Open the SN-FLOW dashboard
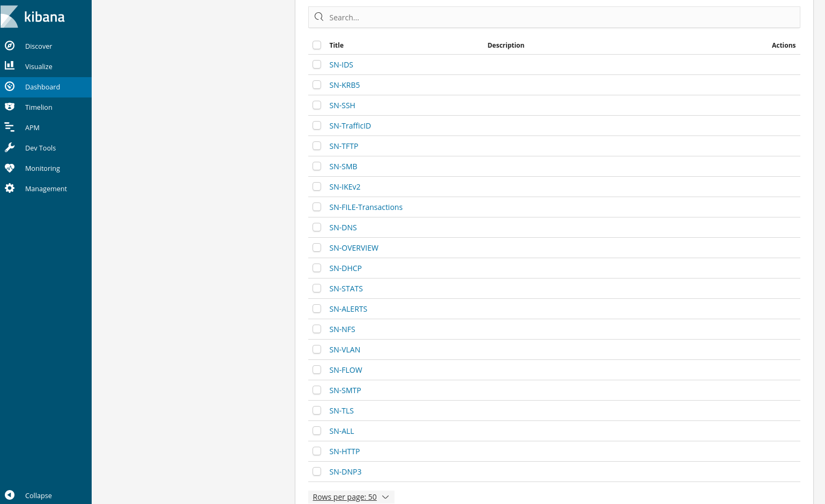825x504 pixels. pos(346,370)
